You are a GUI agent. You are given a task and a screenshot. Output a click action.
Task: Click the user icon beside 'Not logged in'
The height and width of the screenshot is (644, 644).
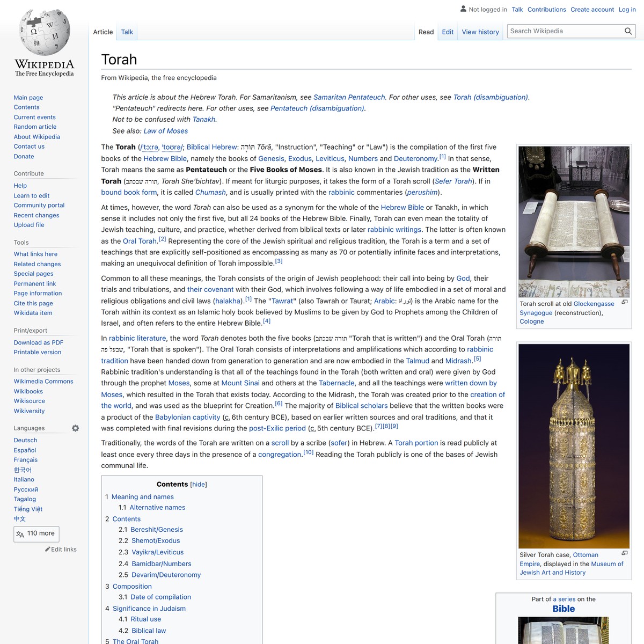point(463,9)
